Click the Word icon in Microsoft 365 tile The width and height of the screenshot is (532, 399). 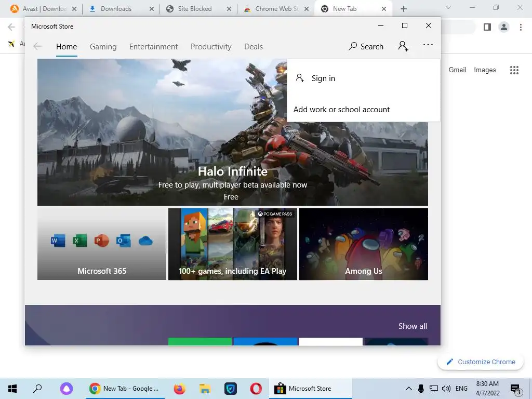58,241
